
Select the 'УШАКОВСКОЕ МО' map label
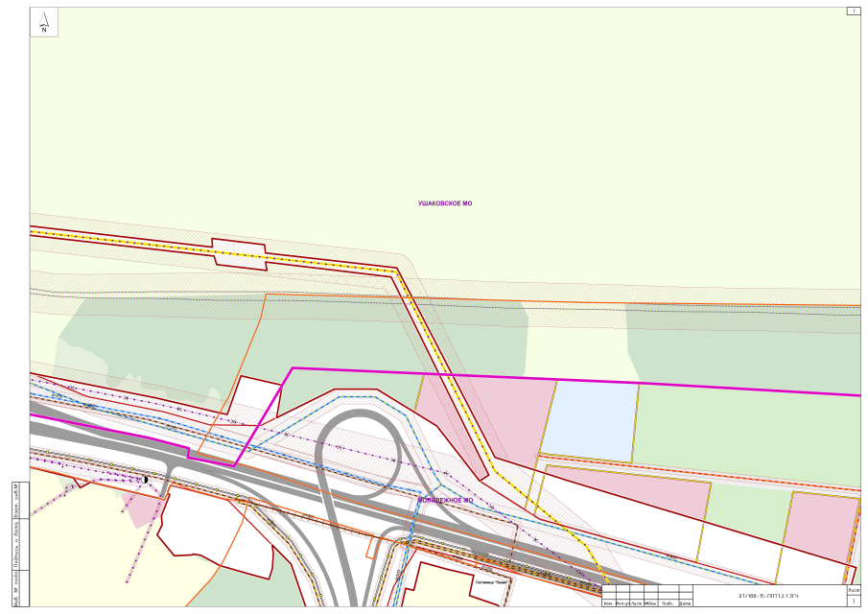click(x=445, y=203)
